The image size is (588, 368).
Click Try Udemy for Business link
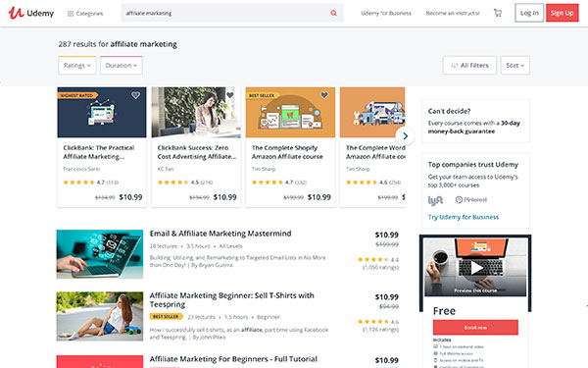[x=464, y=217]
